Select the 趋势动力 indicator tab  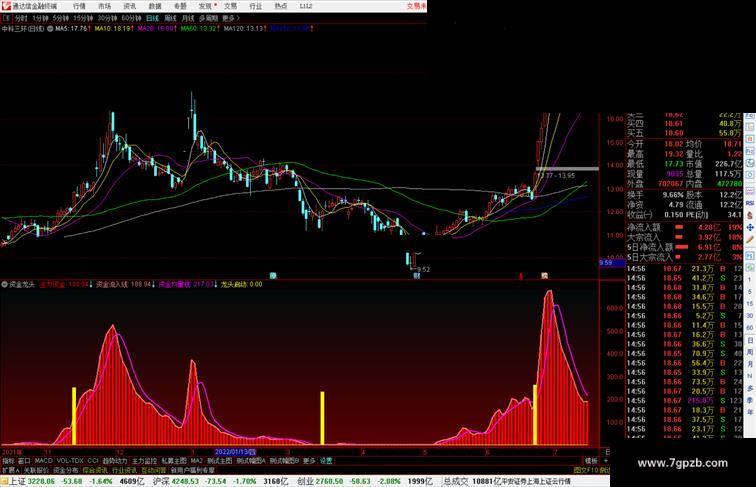115,461
